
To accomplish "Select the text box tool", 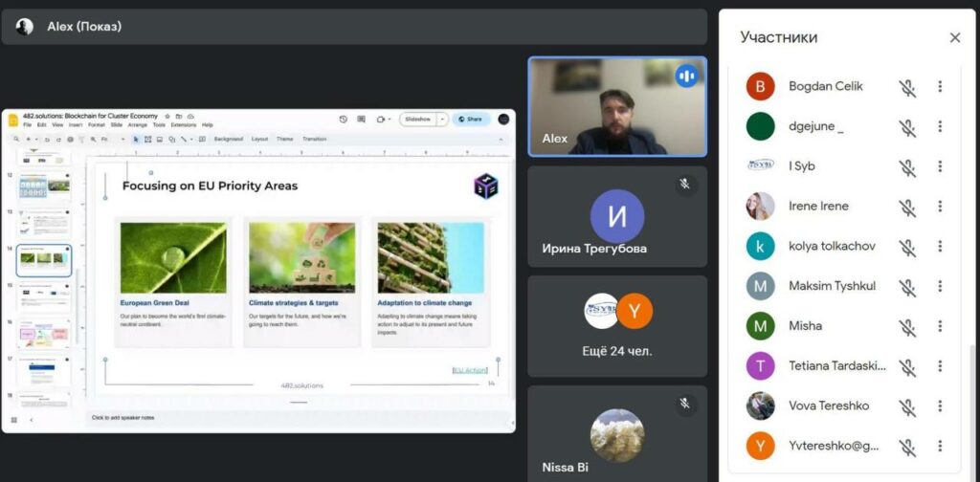I will [147, 140].
